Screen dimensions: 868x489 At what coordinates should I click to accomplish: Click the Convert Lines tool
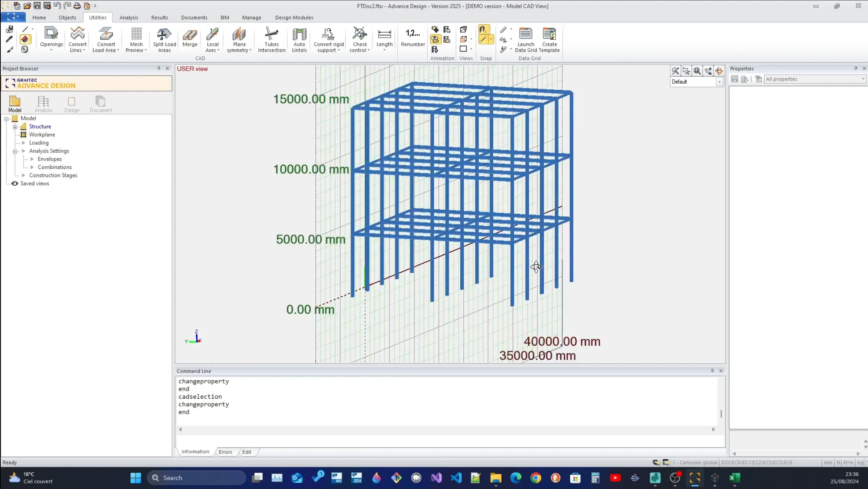[x=77, y=39]
